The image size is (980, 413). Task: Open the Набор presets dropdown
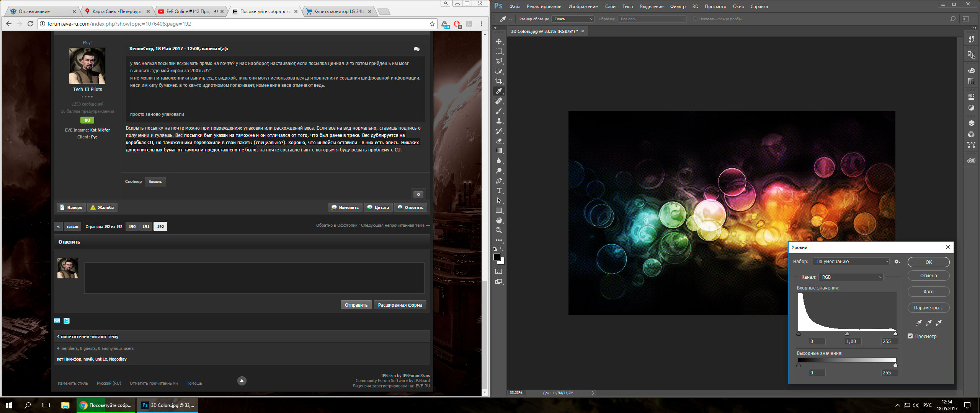[x=851, y=262]
